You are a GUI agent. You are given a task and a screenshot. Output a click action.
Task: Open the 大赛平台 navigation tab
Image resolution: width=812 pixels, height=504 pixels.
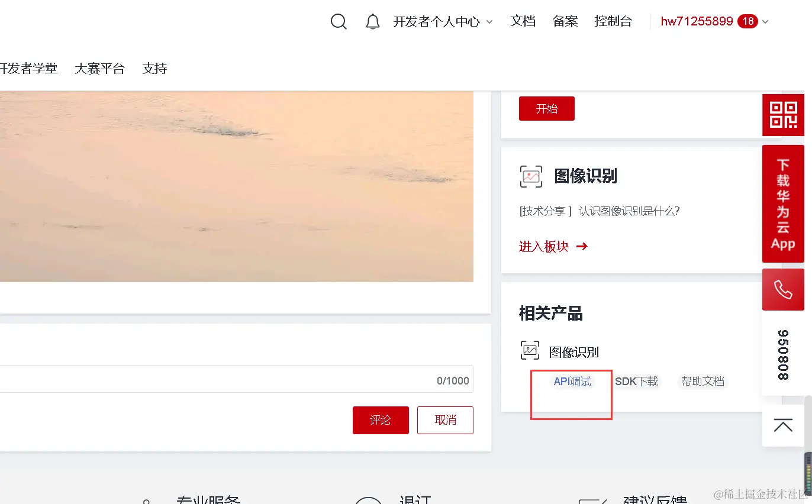100,68
